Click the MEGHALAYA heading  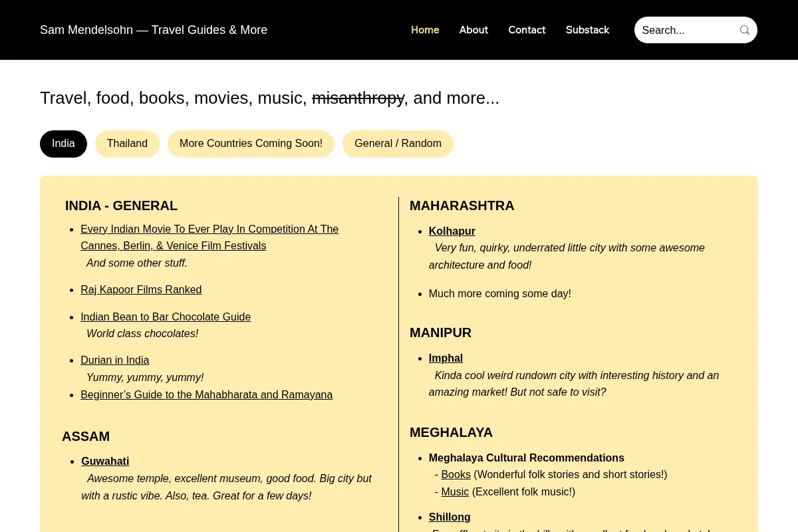[451, 433]
